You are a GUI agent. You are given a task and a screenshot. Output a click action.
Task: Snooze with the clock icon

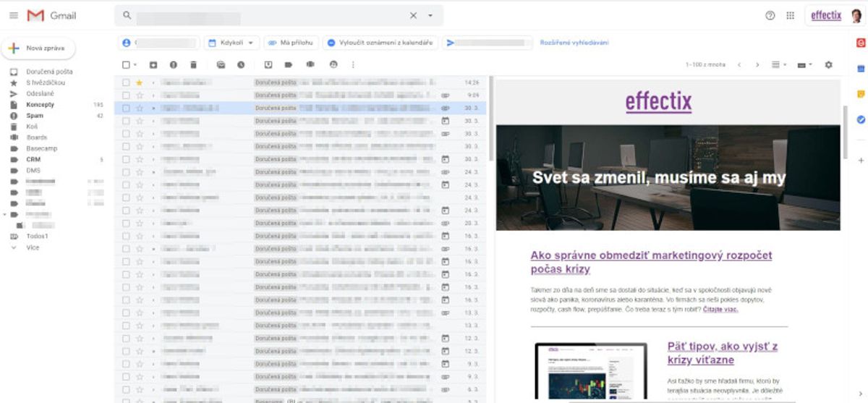(240, 64)
